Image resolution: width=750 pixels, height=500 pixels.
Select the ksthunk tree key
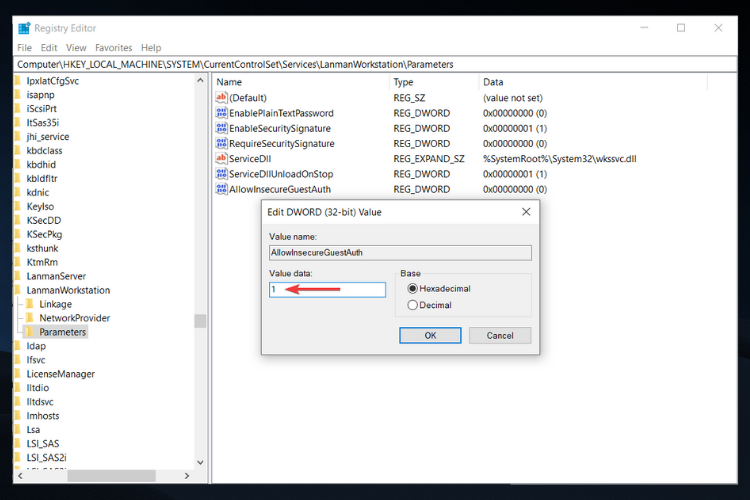click(43, 248)
